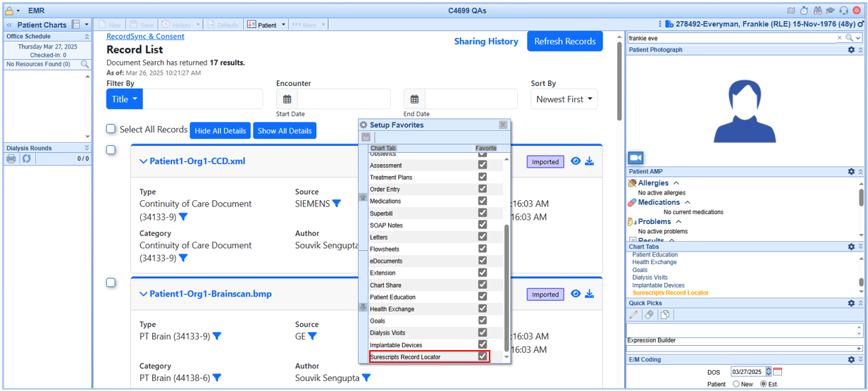Open the graduation cap training icon
This screenshot has width=868, height=391.
point(831,11)
